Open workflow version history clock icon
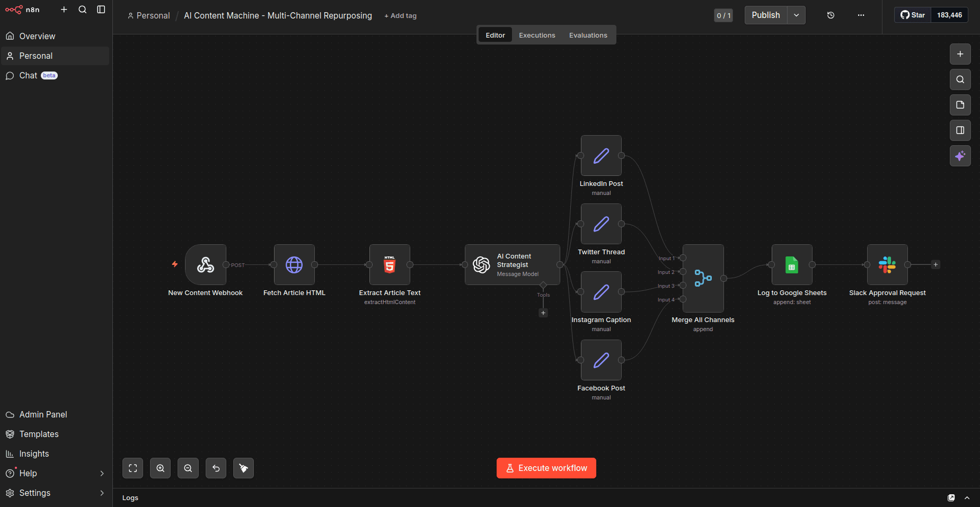 830,15
